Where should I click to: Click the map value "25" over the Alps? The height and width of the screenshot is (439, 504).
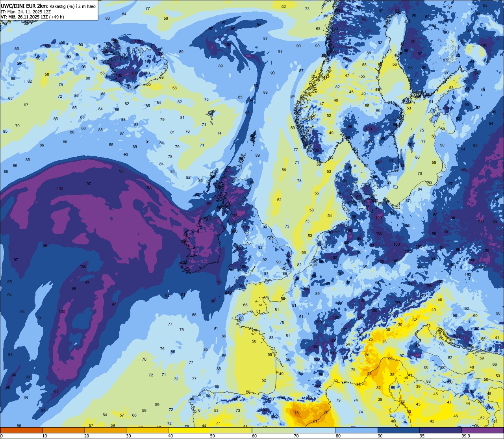[371, 339]
